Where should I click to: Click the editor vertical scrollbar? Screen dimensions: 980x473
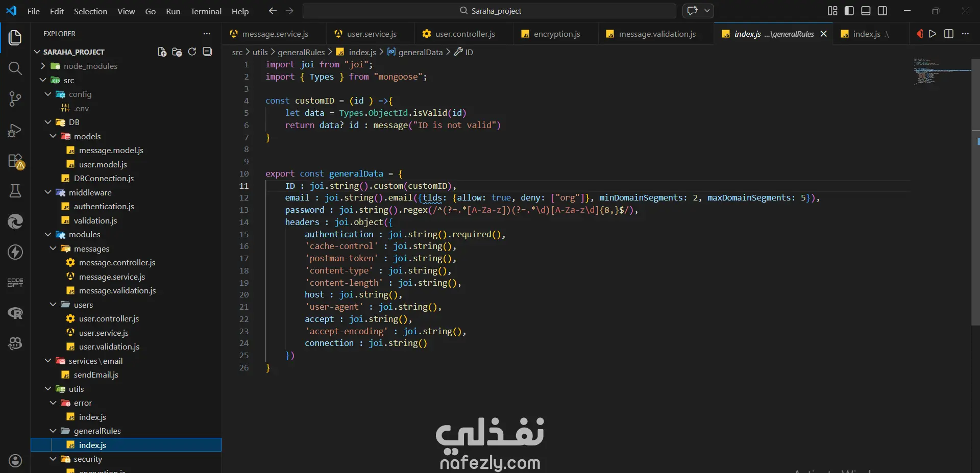[975, 191]
